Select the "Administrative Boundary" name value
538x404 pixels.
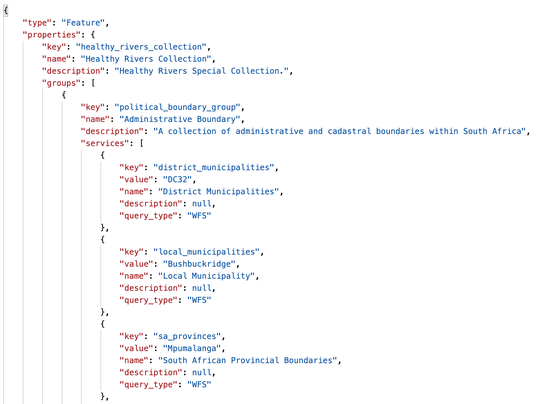click(x=180, y=119)
